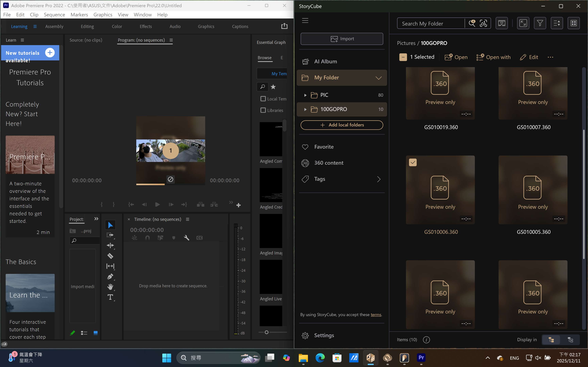Select the Pen tool in tools panel
Screen dimensions: 588x367
pyautogui.click(x=110, y=276)
